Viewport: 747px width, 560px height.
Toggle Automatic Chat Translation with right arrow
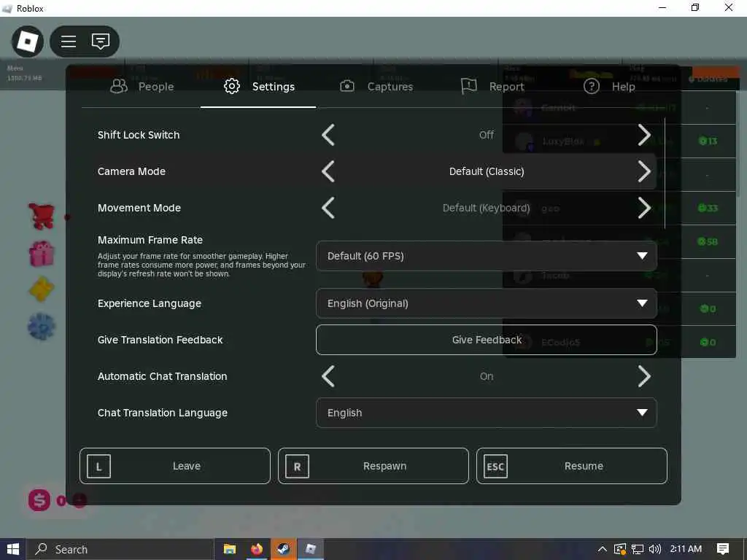[644, 376]
